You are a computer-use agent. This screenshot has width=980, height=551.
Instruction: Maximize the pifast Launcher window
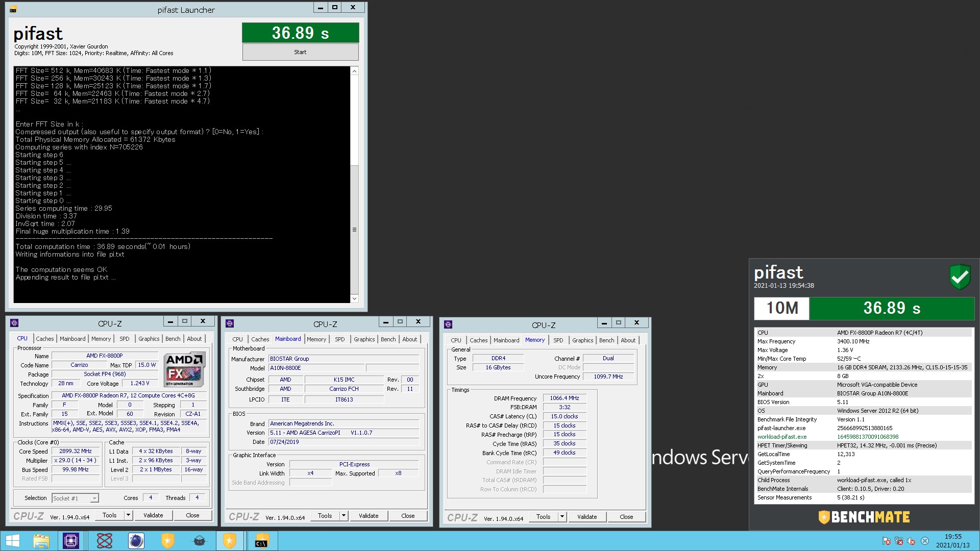(335, 8)
